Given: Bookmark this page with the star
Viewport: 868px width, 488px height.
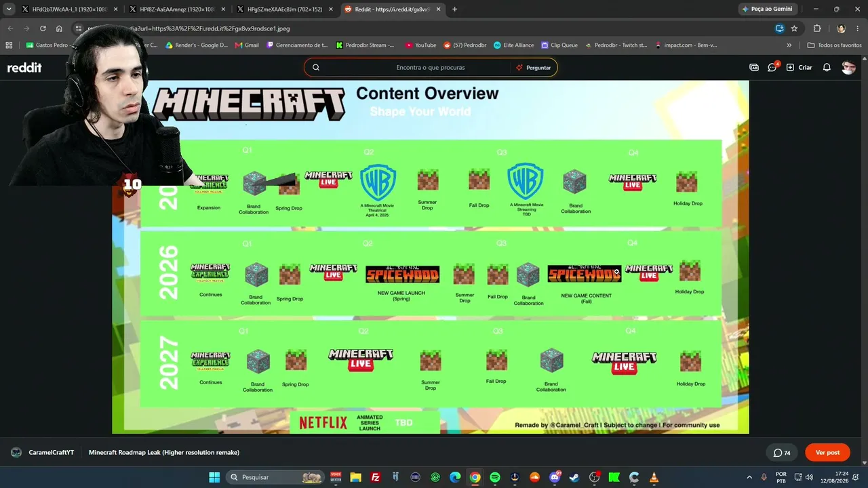Looking at the screenshot, I should pyautogui.click(x=794, y=28).
